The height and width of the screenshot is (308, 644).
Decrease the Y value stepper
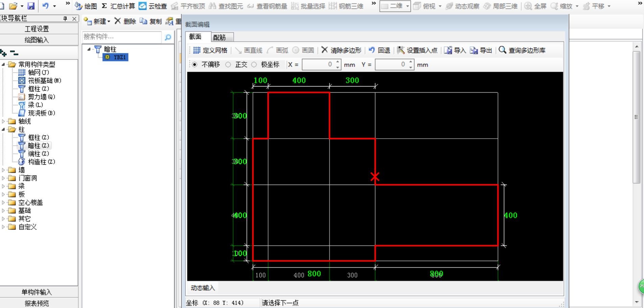(411, 67)
